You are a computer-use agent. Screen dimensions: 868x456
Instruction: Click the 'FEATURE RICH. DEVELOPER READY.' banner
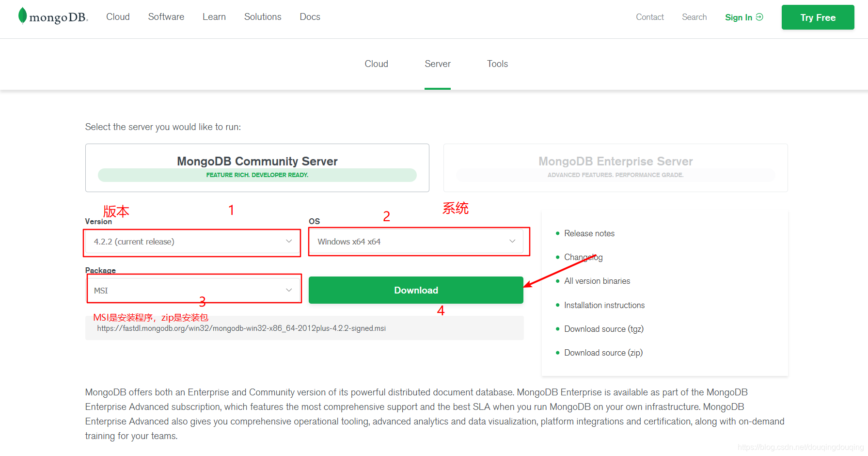257,175
